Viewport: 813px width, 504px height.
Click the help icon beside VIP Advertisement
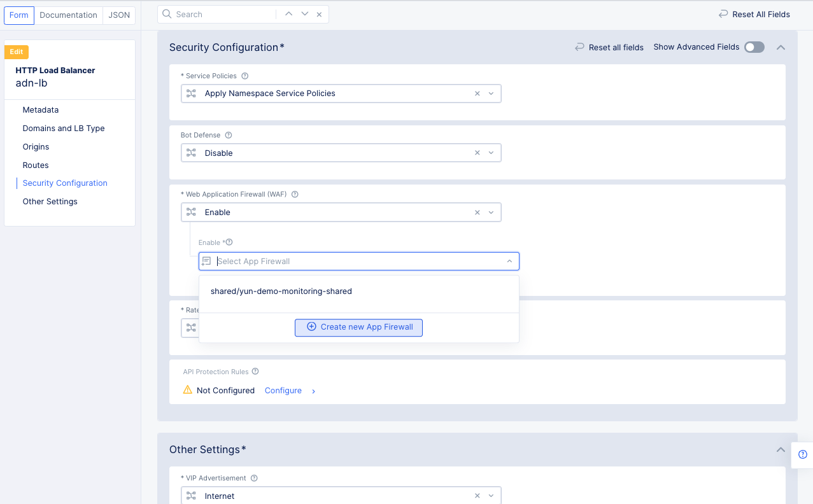254,477
